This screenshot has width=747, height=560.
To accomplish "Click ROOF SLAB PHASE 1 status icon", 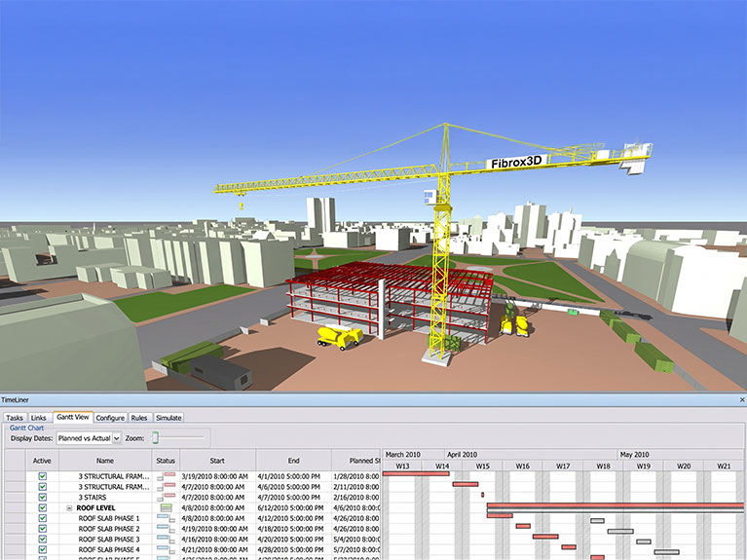I will [167, 518].
